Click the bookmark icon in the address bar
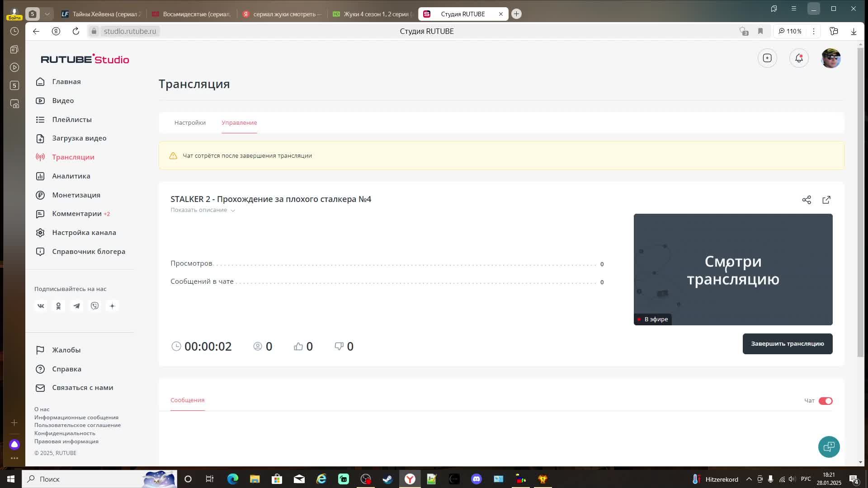The width and height of the screenshot is (868, 488). pos(760,31)
